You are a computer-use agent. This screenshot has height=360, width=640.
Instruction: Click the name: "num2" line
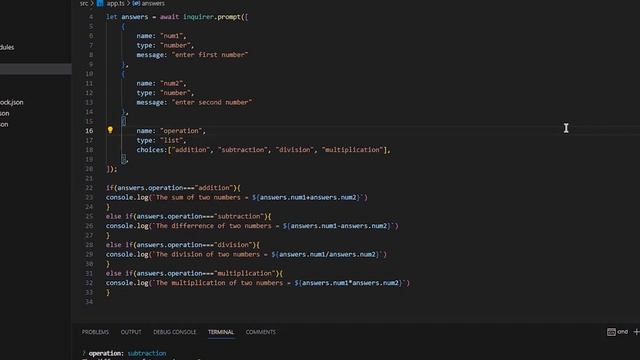(x=161, y=83)
